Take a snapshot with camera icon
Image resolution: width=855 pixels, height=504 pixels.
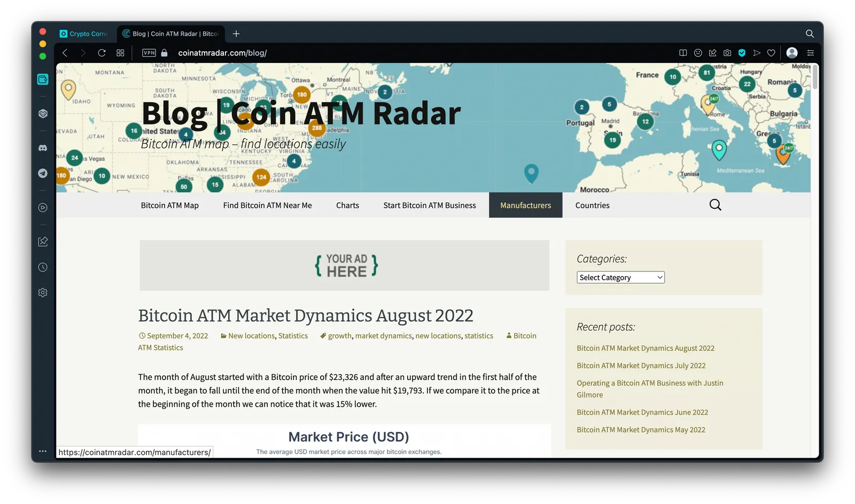pos(727,53)
